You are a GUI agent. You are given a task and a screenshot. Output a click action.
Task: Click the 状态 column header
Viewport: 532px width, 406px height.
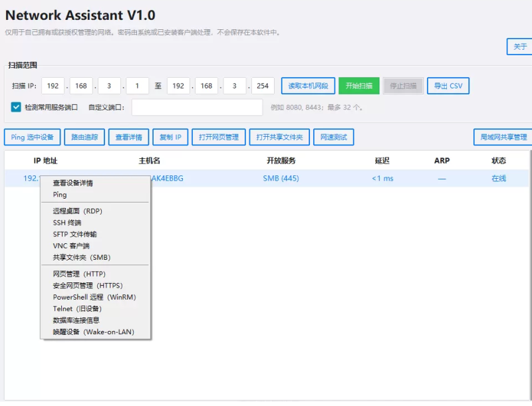point(499,161)
